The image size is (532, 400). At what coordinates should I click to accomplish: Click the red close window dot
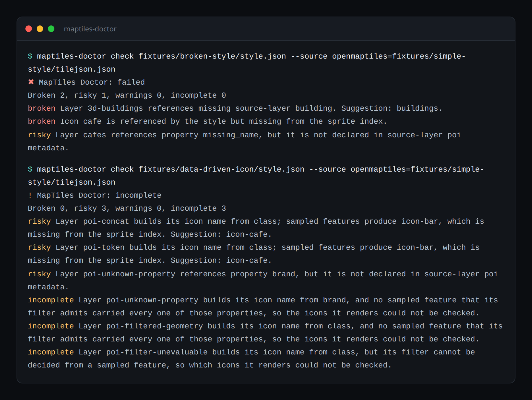29,29
